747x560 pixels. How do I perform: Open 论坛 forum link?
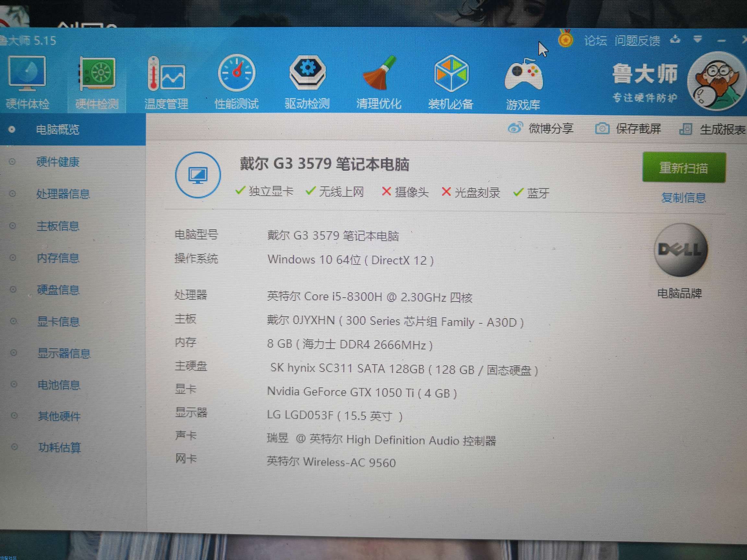(596, 41)
